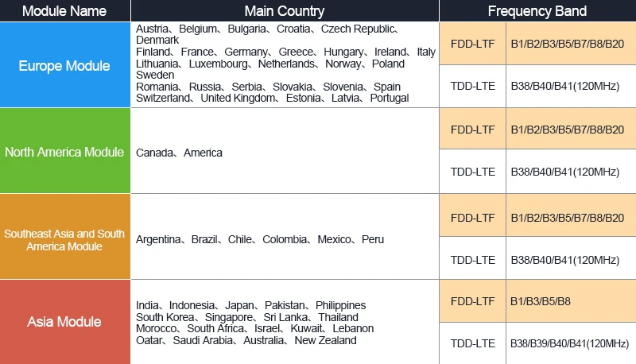Select the Europe row's FDD-LTF cell

(472, 44)
